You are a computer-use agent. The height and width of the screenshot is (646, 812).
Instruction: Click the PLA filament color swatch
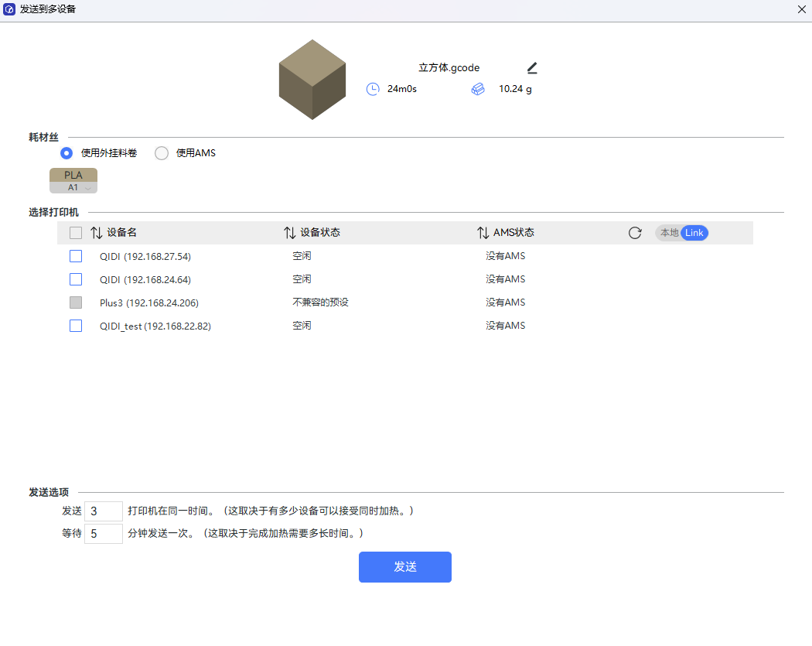click(x=73, y=175)
